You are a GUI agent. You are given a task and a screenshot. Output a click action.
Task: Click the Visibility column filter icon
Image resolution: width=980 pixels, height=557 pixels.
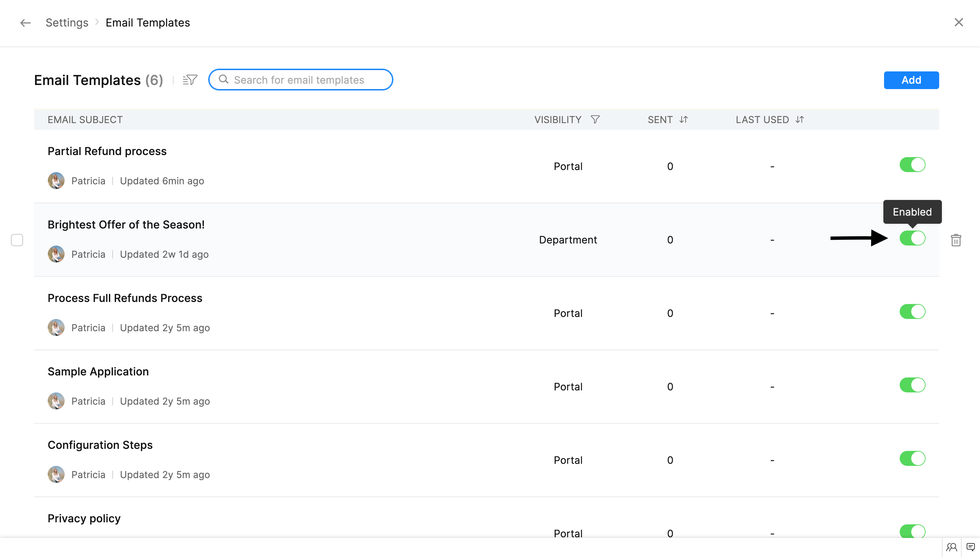click(x=595, y=120)
